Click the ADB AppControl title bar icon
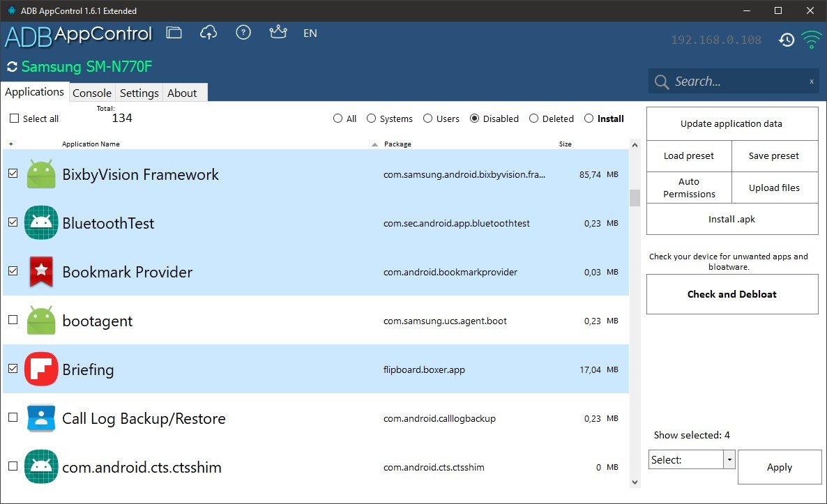 point(12,10)
